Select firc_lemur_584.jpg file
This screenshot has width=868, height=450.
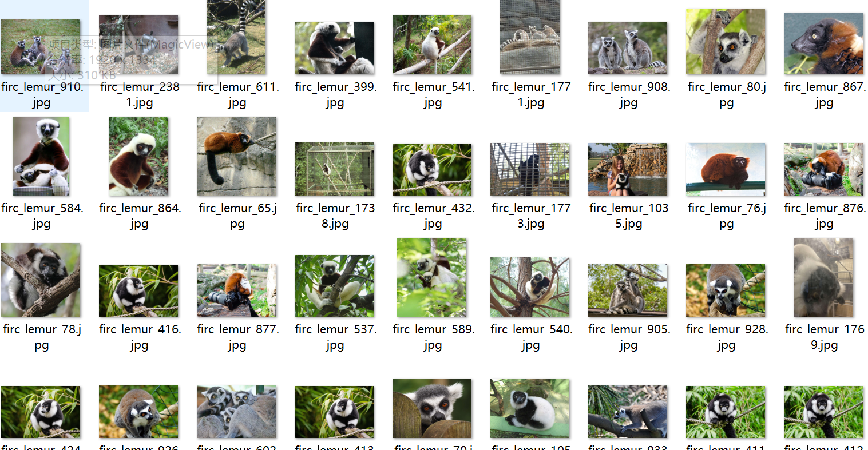pos(41,156)
